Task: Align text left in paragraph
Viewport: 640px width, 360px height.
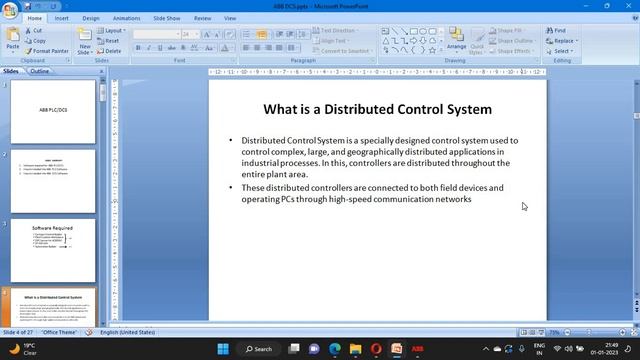Action: [246, 48]
